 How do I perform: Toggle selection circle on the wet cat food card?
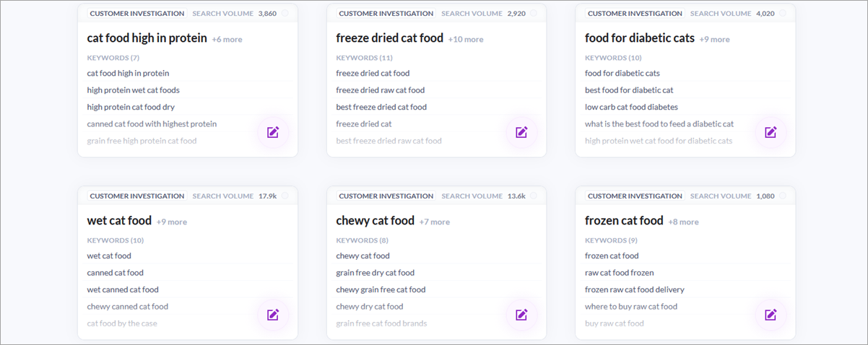285,196
